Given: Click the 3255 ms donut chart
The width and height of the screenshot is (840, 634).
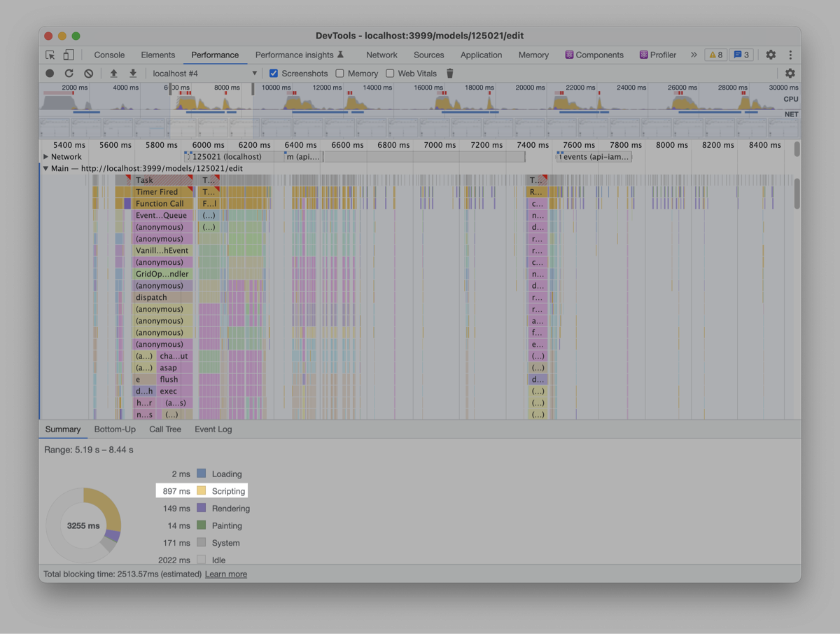Looking at the screenshot, I should 83,525.
